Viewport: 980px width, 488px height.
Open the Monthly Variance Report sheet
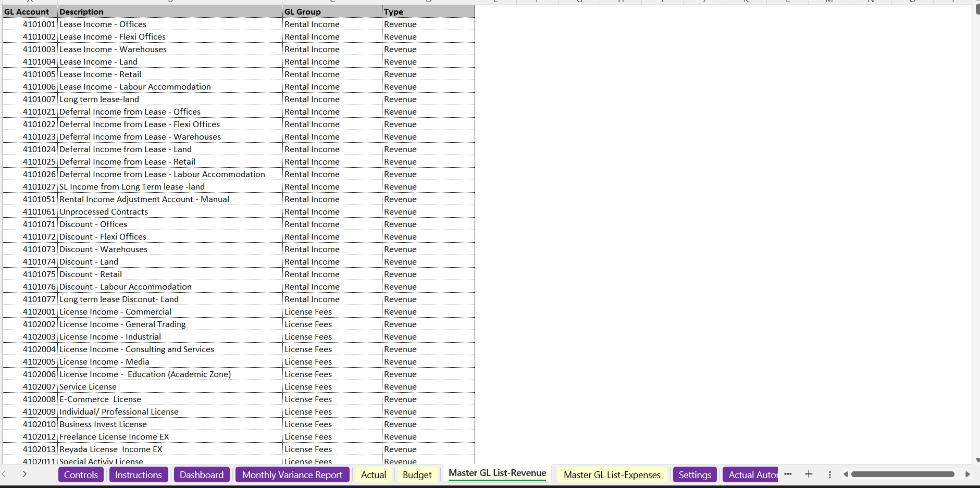(292, 474)
